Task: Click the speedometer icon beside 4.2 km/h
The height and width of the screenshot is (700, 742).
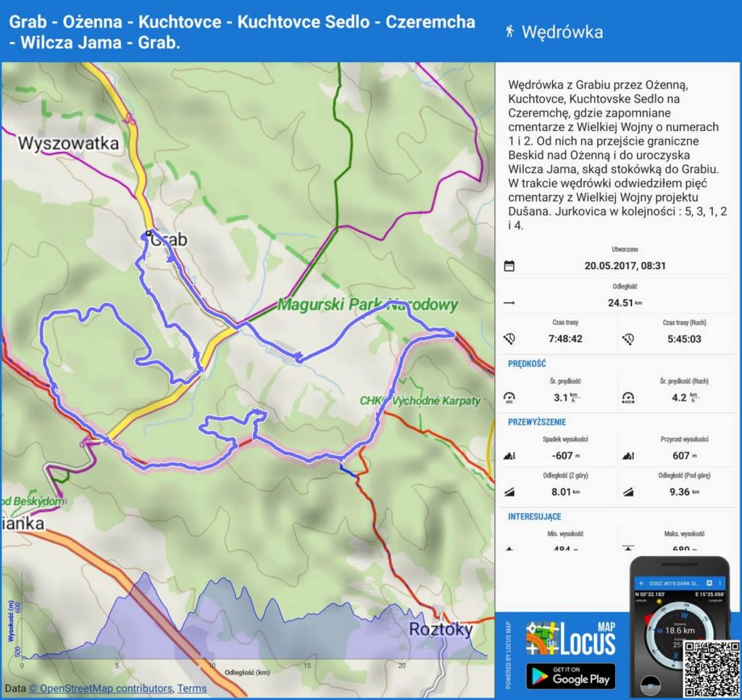Action: click(628, 397)
